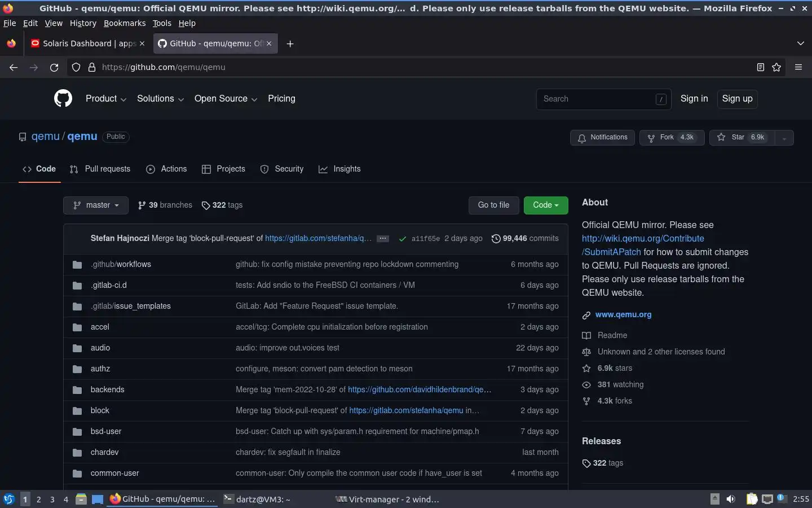This screenshot has height=508, width=812.
Task: Open the Pricing page
Action: coord(281,98)
